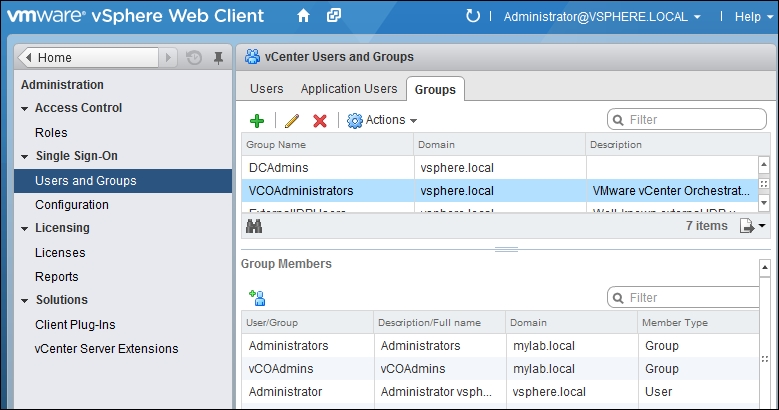779x410 pixels.
Task: Select the vCOAdmins group member row
Action: [x=500, y=369]
